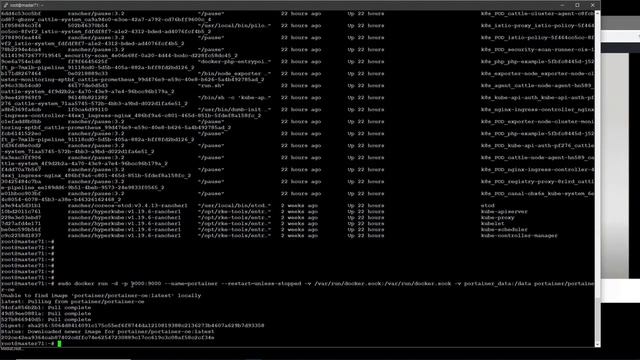The width and height of the screenshot is (640, 360).
Task: Click the 'portainer_data:/data' volume argument
Action: point(498,284)
